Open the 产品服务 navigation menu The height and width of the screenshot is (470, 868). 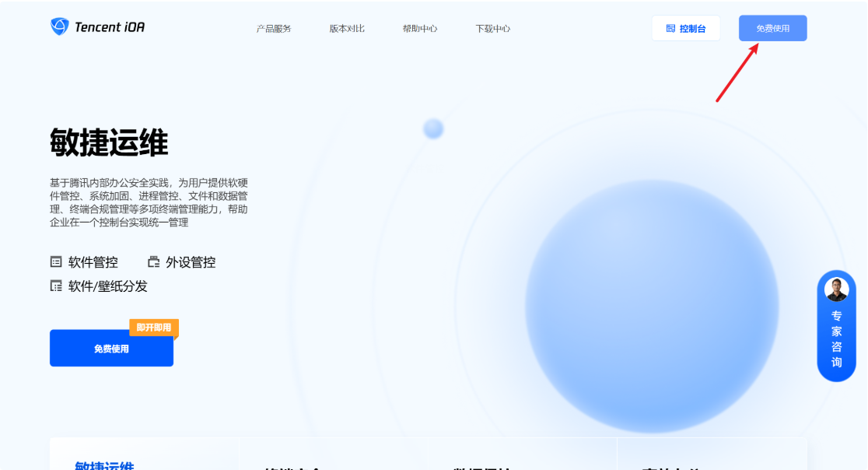[272, 28]
